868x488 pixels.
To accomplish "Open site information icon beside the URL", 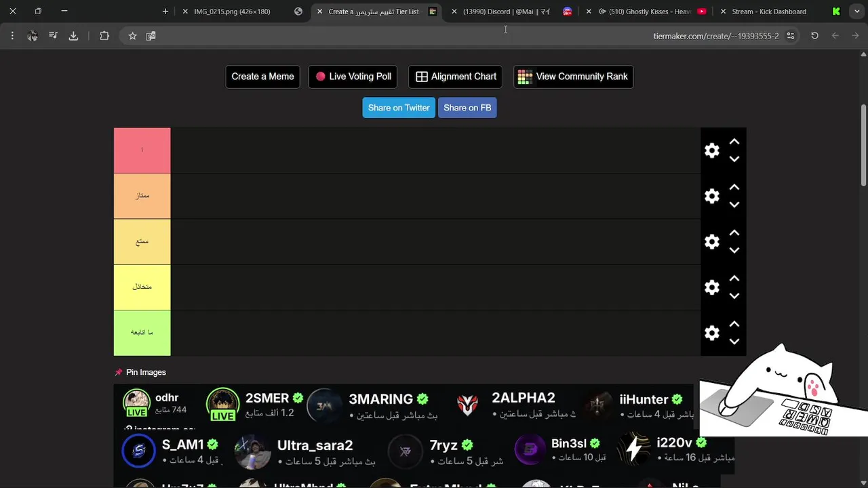I will (791, 36).
